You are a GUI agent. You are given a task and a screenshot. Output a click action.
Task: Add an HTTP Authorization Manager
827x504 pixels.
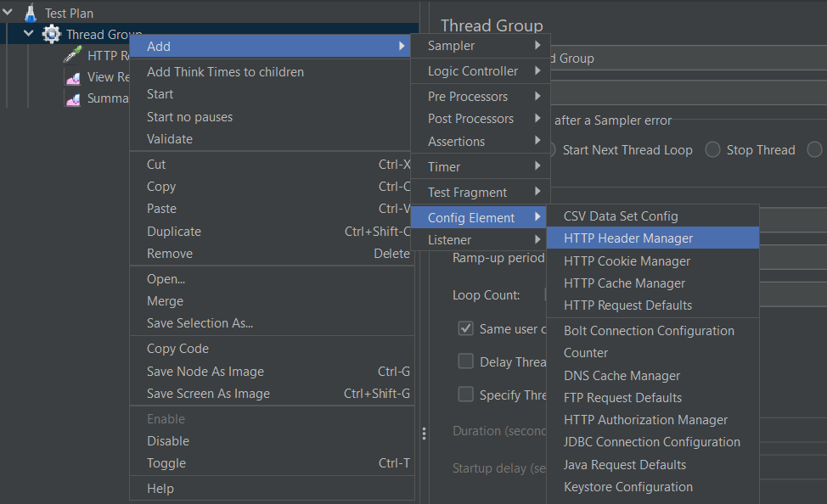pos(653,420)
